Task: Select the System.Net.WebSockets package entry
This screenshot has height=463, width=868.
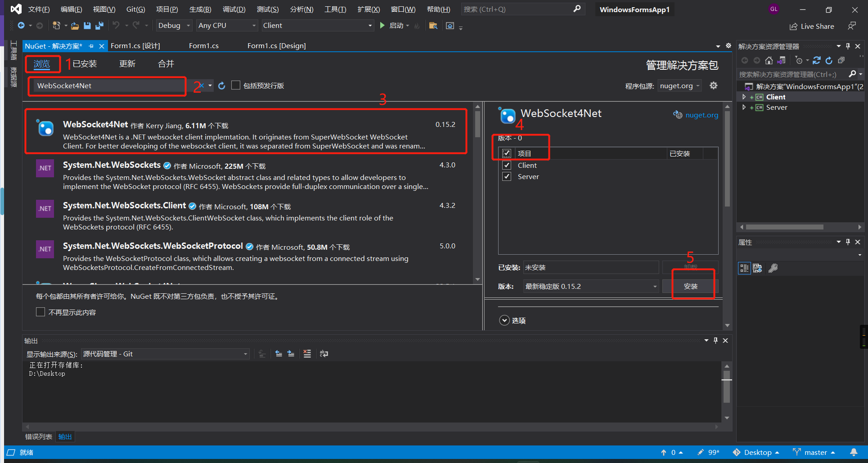Action: (247, 175)
